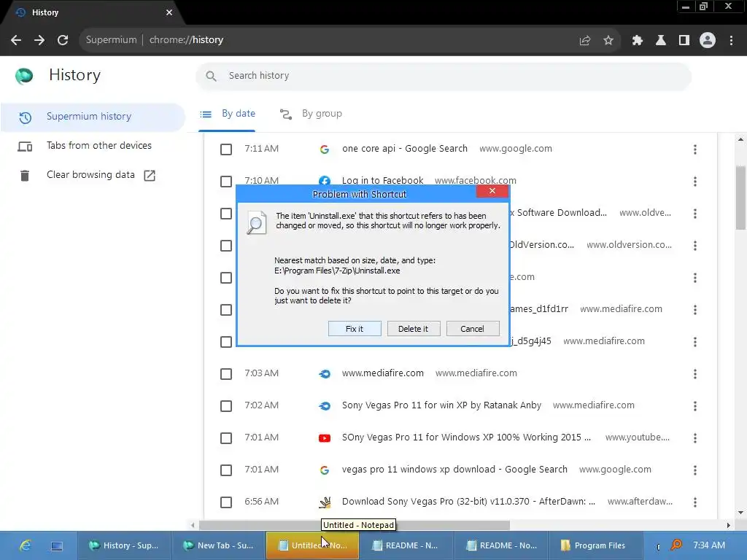Go forward with the browser forward arrow
Image resolution: width=747 pixels, height=560 pixels.
(x=39, y=40)
